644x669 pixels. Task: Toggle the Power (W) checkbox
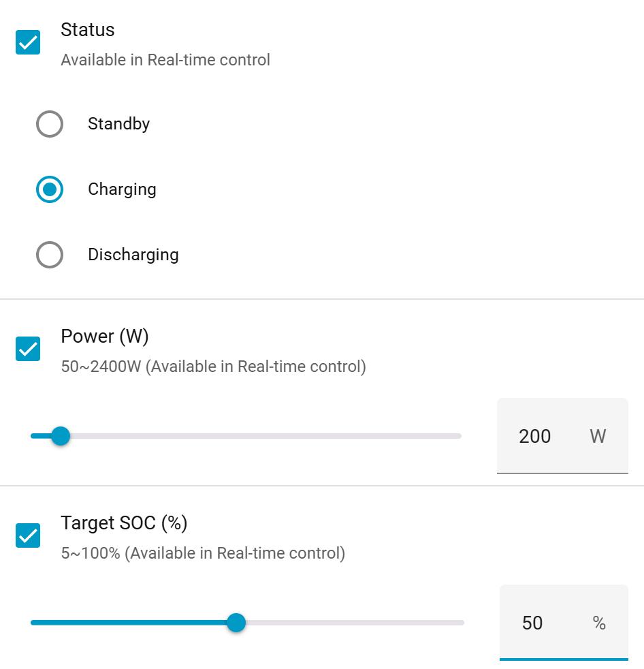(x=28, y=349)
